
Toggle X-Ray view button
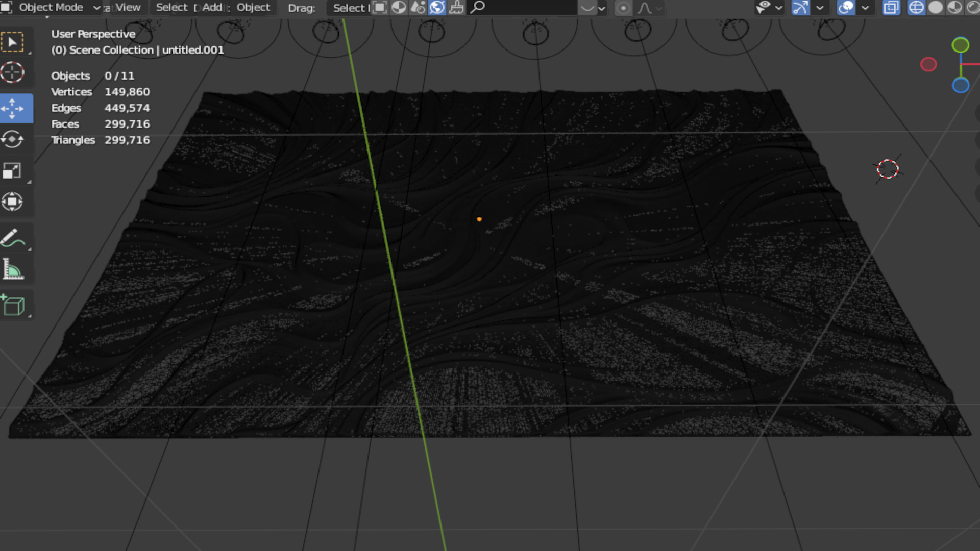coord(891,8)
